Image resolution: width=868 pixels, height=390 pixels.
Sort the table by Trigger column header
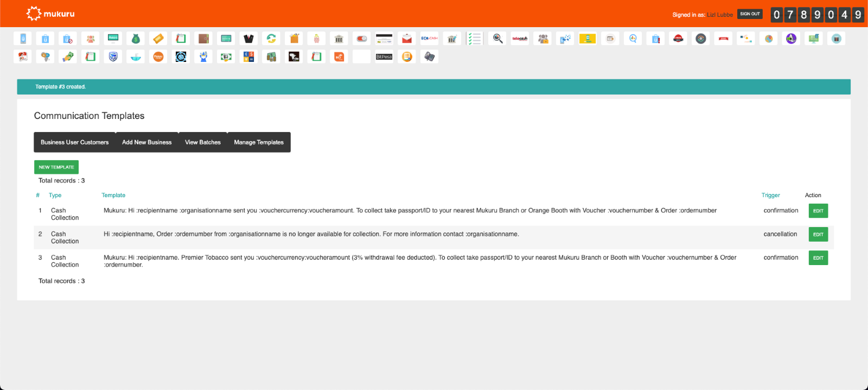(770, 196)
